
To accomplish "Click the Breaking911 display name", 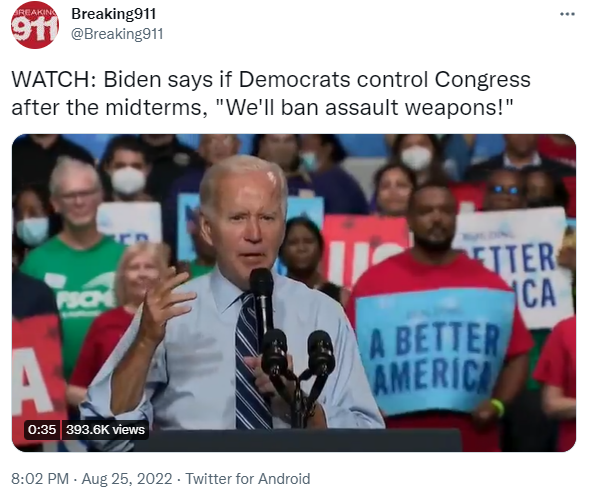I will tap(114, 14).
